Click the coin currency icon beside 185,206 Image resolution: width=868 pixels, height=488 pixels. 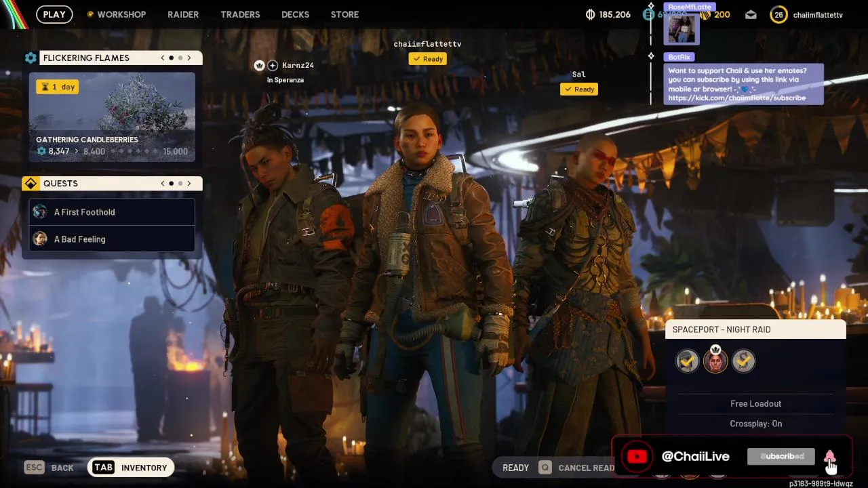[590, 14]
